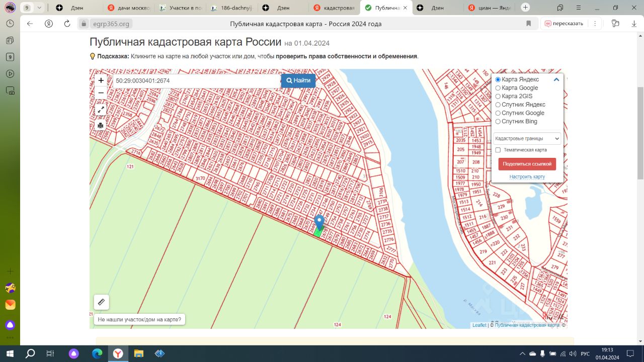Zoom in with the map plus button
This screenshot has height=362, width=644.
[101, 80]
